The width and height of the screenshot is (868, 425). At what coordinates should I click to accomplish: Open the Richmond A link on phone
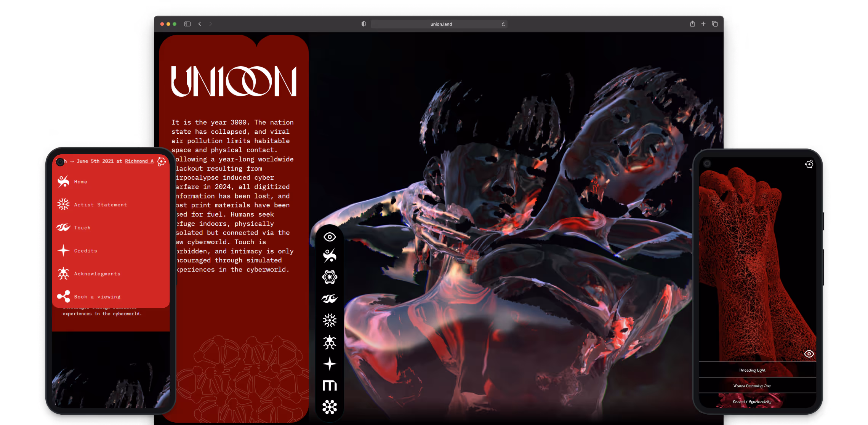pyautogui.click(x=139, y=161)
